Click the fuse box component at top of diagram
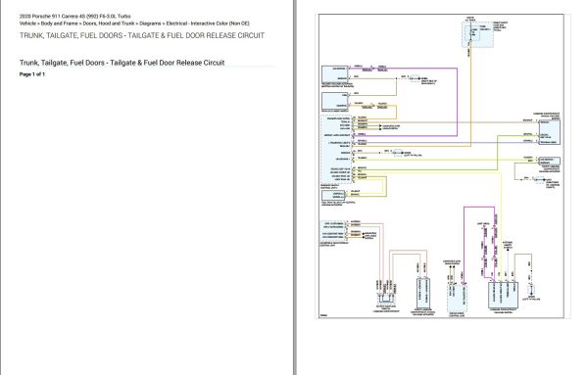Image resolution: width=588 pixels, height=375 pixels. click(477, 34)
